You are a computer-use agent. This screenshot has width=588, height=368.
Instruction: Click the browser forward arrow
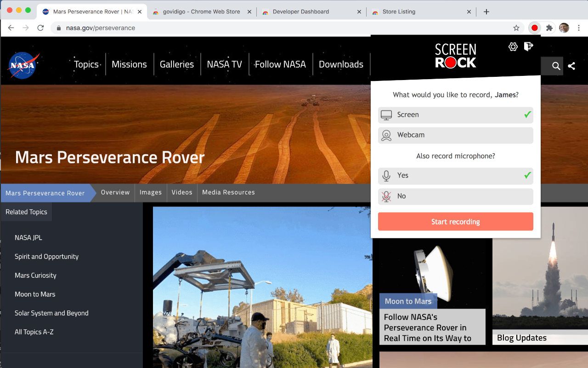pos(26,28)
